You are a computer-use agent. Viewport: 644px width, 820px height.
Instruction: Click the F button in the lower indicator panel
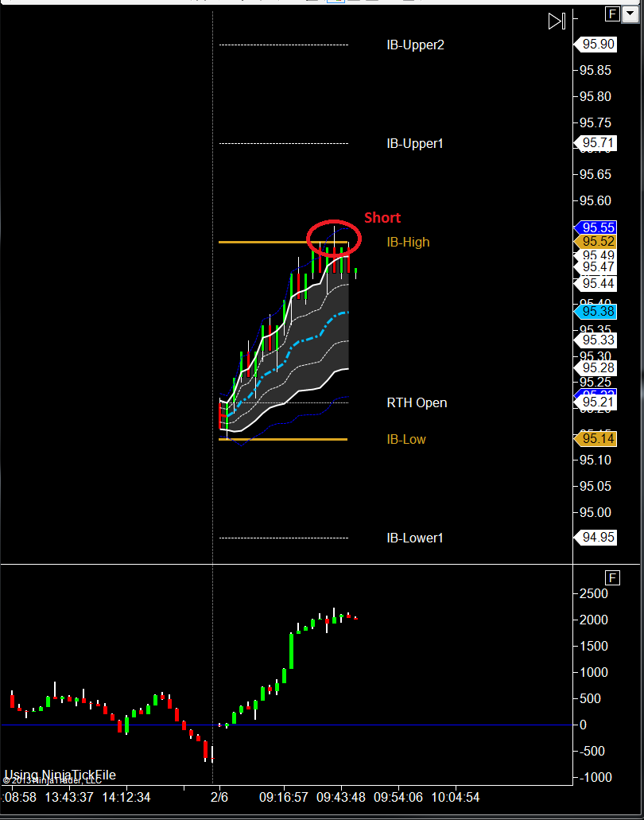click(x=612, y=578)
